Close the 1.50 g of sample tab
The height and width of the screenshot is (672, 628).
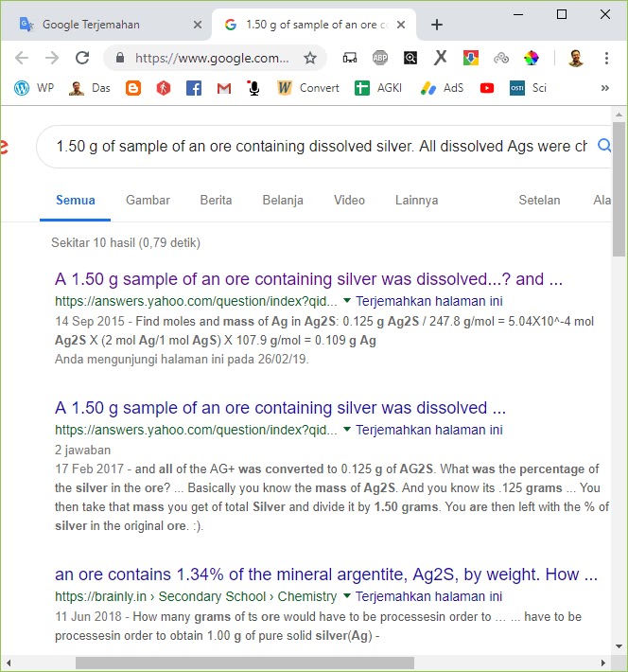tap(401, 25)
